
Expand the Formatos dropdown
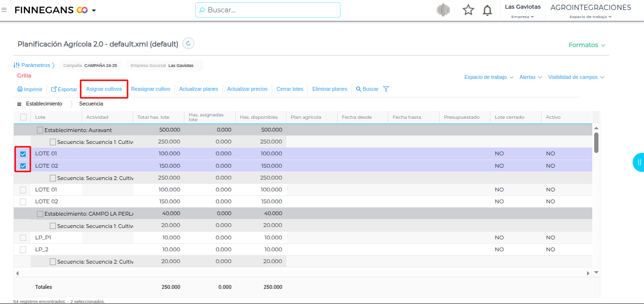point(587,45)
